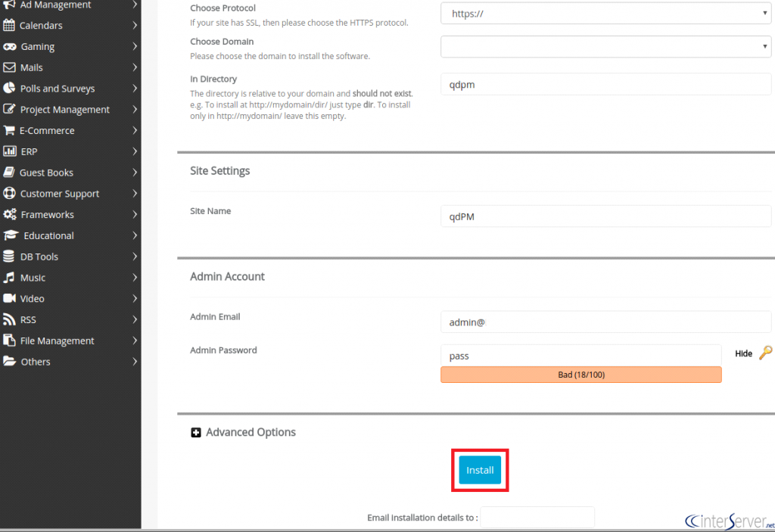Expand the Gaming category chevron
The image size is (775, 532).
pyautogui.click(x=135, y=46)
